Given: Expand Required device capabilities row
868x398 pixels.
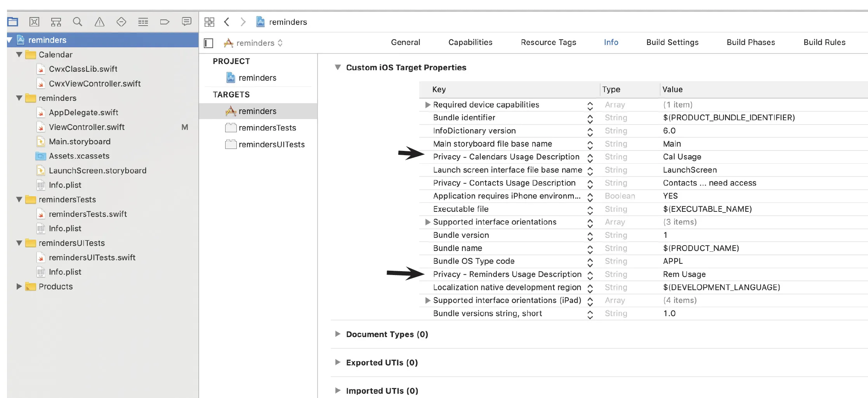Looking at the screenshot, I should pyautogui.click(x=427, y=105).
